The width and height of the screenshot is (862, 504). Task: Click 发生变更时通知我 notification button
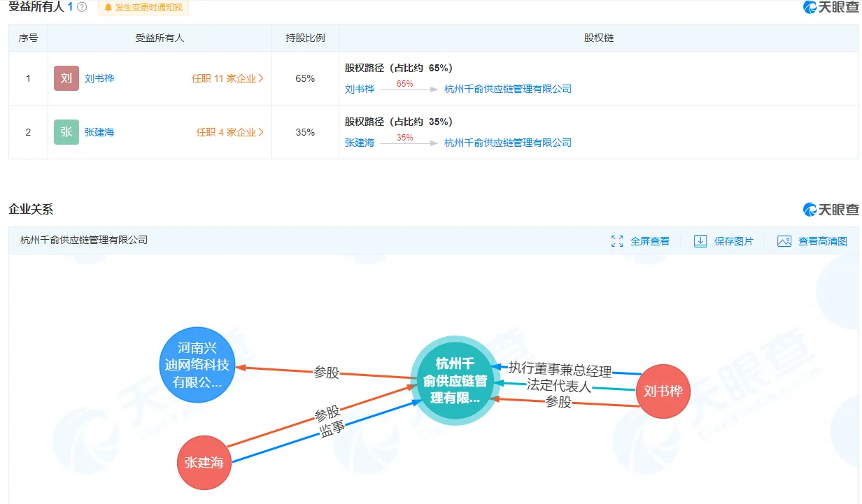143,8
